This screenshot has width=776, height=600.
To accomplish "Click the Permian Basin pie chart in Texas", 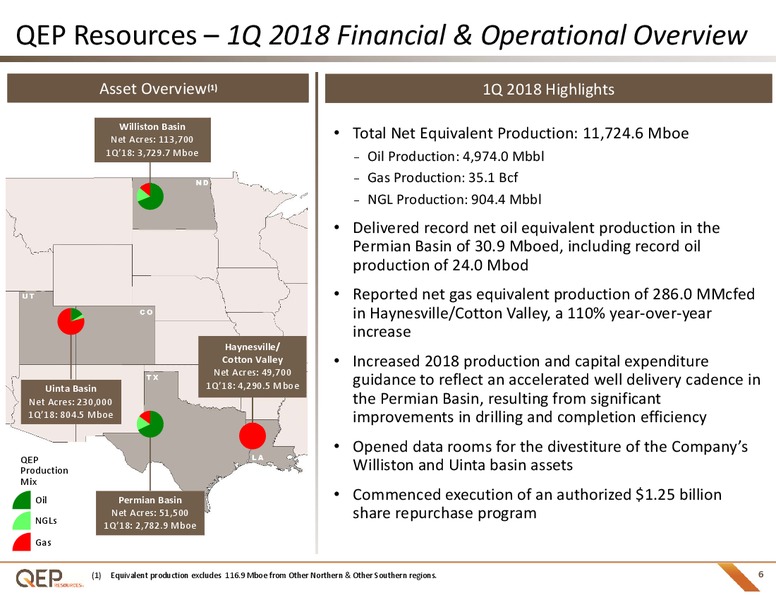I will [150, 424].
